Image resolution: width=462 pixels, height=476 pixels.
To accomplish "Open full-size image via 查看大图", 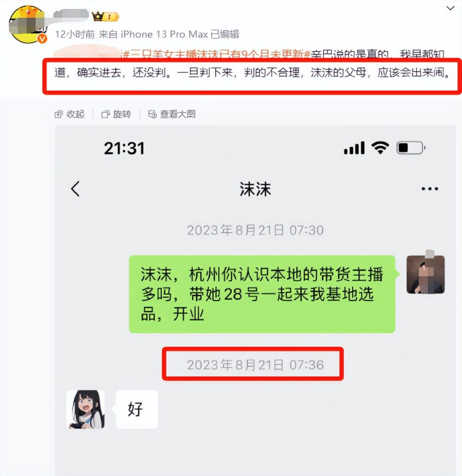I will (172, 114).
